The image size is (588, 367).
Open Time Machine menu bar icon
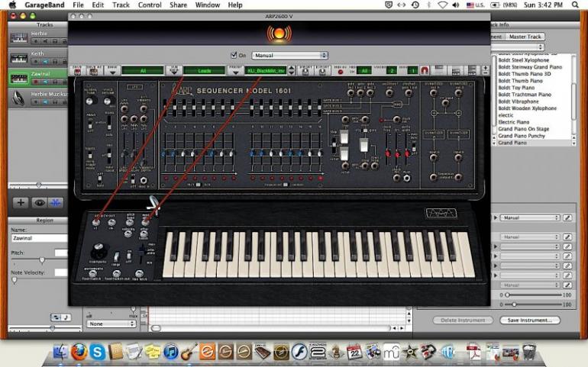(x=415, y=5)
